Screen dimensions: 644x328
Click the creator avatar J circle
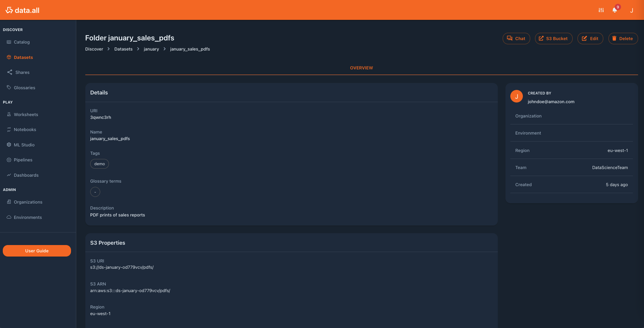click(x=517, y=96)
